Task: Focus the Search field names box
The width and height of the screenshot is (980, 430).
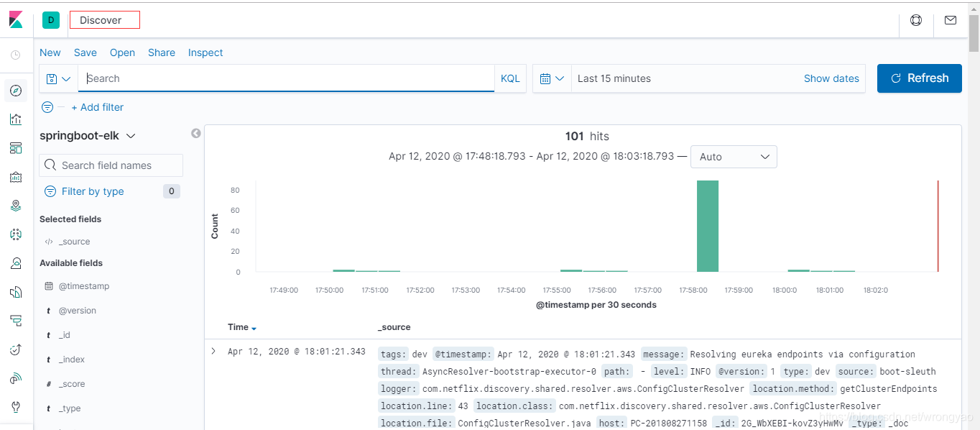Action: click(x=111, y=165)
